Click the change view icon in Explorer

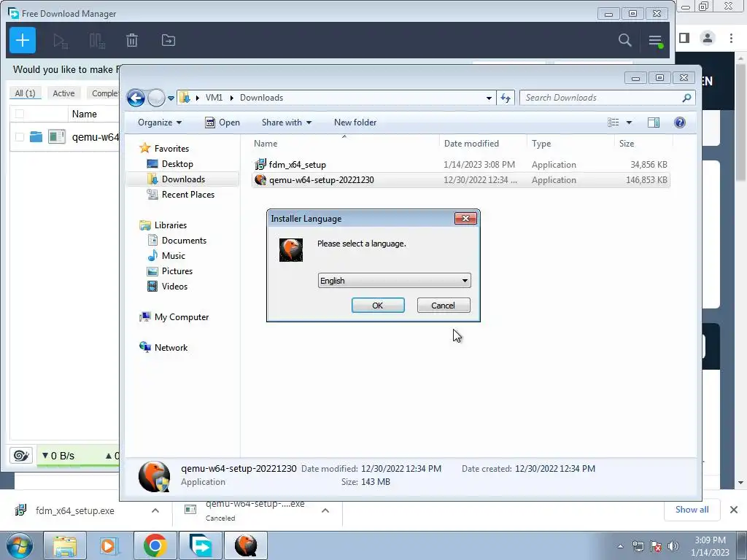613,122
